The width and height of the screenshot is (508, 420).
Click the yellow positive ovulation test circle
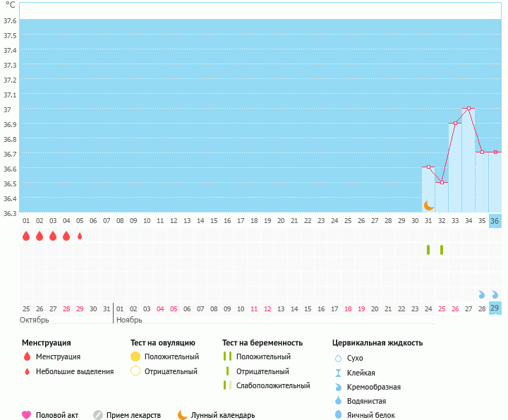click(x=135, y=356)
